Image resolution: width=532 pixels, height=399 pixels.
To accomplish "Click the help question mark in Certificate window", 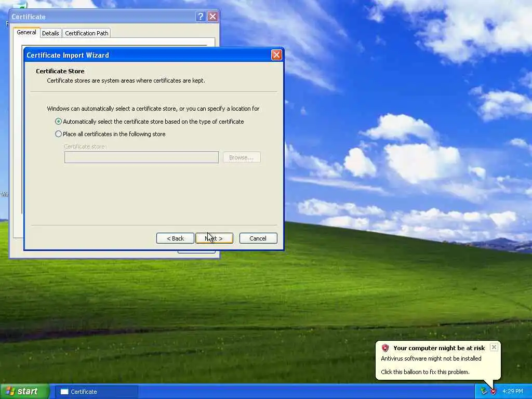I will point(200,16).
